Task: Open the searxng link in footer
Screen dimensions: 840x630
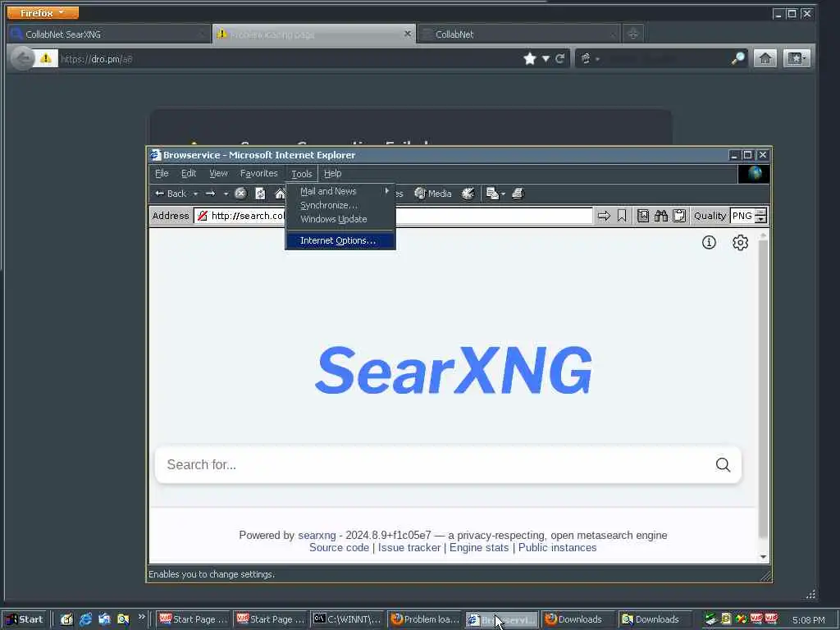Action: 317,535
